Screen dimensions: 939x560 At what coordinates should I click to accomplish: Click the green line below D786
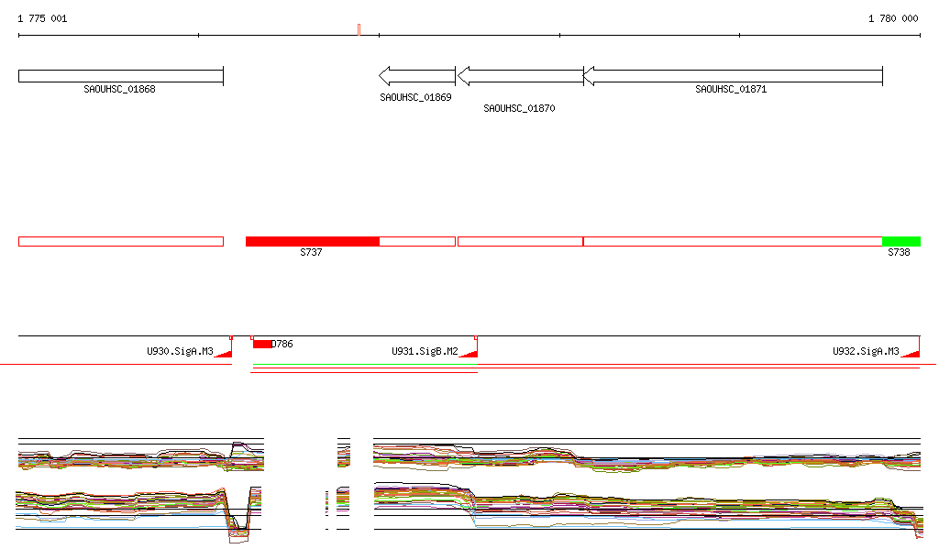[x=365, y=365]
